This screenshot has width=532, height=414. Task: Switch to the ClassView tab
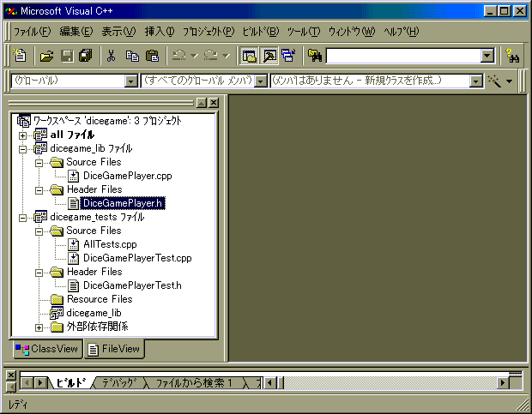tap(48, 349)
